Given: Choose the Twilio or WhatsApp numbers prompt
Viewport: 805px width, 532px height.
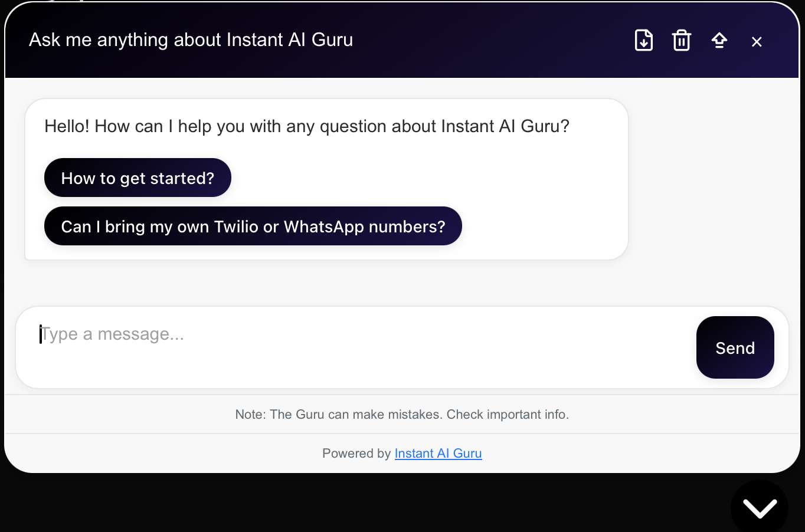Looking at the screenshot, I should (253, 226).
